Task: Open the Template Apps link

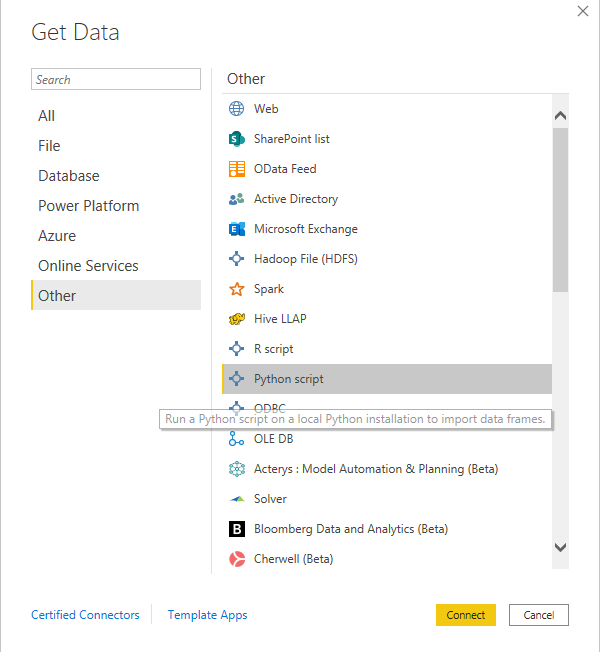Action: (x=207, y=615)
